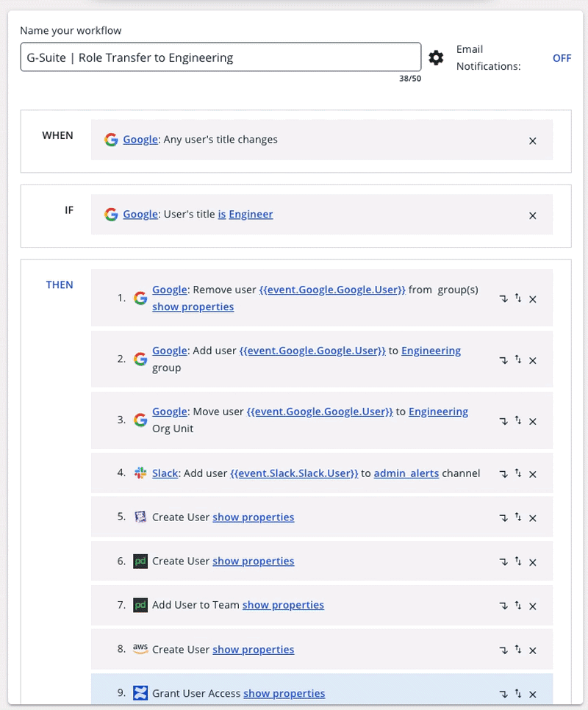Open workflow settings with the gear icon
Image resolution: width=588 pixels, height=710 pixels.
[x=436, y=57]
